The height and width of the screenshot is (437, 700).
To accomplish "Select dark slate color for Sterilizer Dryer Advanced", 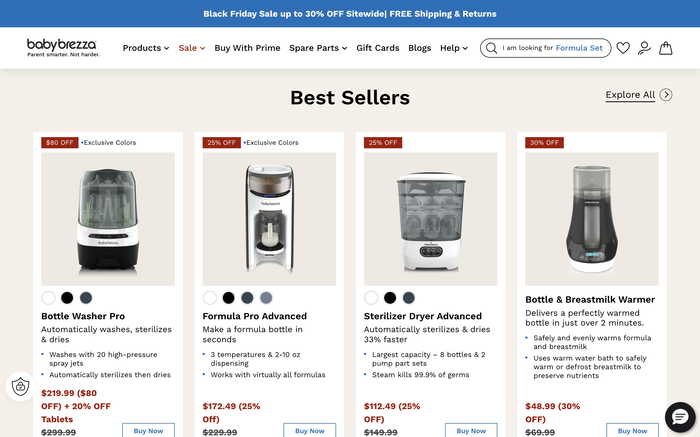I will (409, 298).
